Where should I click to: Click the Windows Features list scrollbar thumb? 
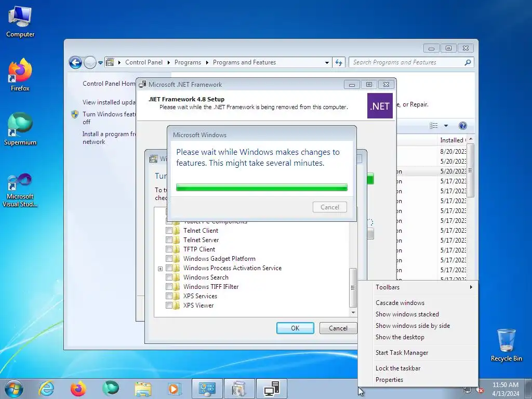tap(353, 287)
